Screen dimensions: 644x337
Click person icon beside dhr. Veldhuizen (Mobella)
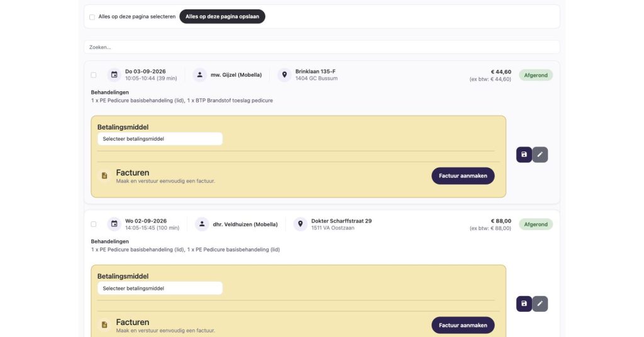pyautogui.click(x=202, y=224)
